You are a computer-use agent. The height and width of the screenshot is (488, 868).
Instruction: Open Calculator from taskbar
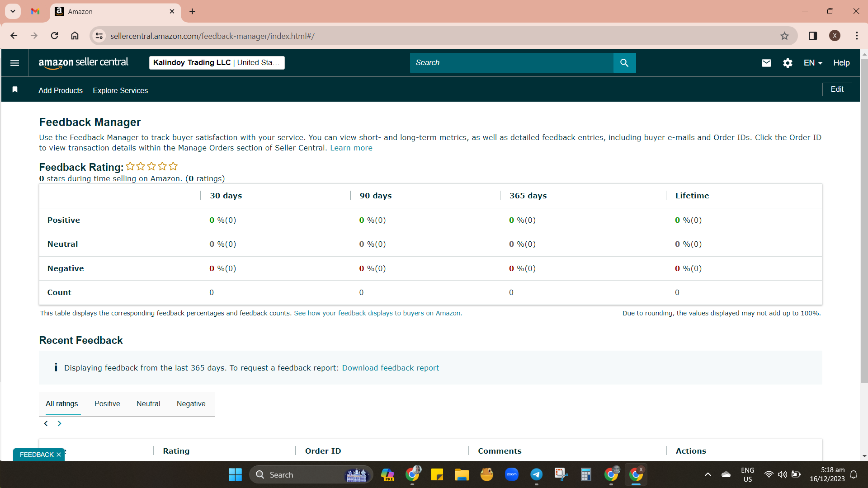point(586,474)
